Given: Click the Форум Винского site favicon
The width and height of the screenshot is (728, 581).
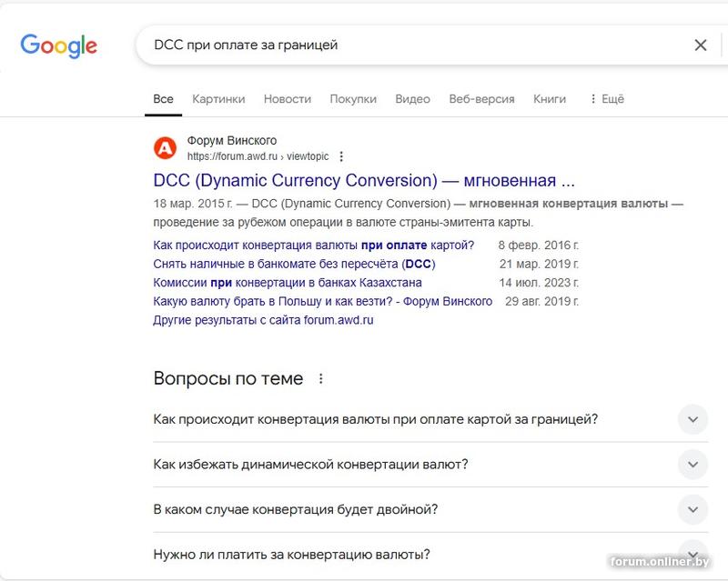Looking at the screenshot, I should [x=166, y=147].
